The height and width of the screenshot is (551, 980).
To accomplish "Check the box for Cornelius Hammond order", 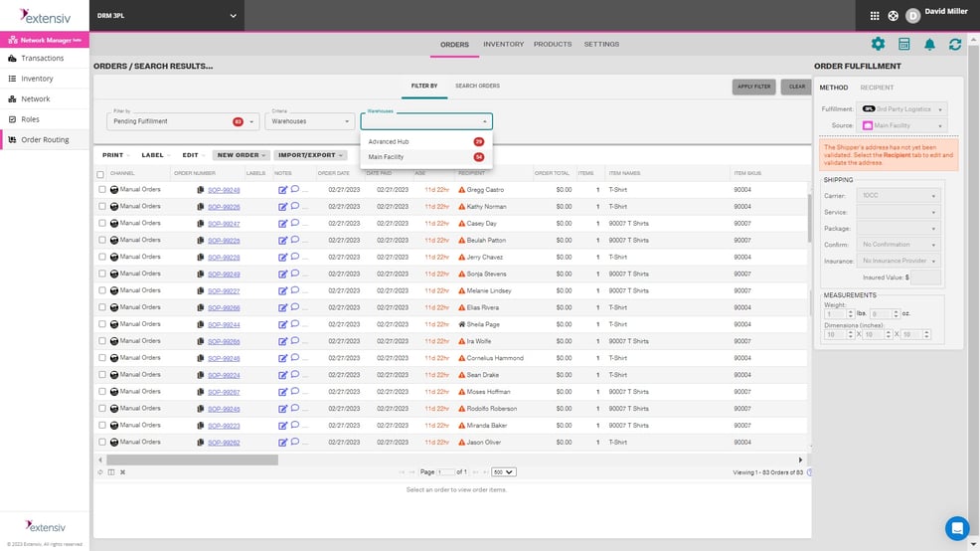I will 101,358.
